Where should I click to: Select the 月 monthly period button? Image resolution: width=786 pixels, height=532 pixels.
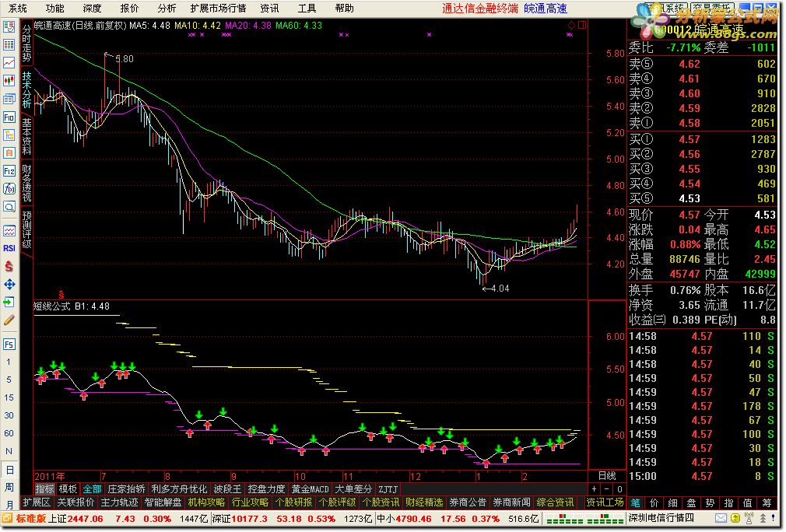coord(9,505)
